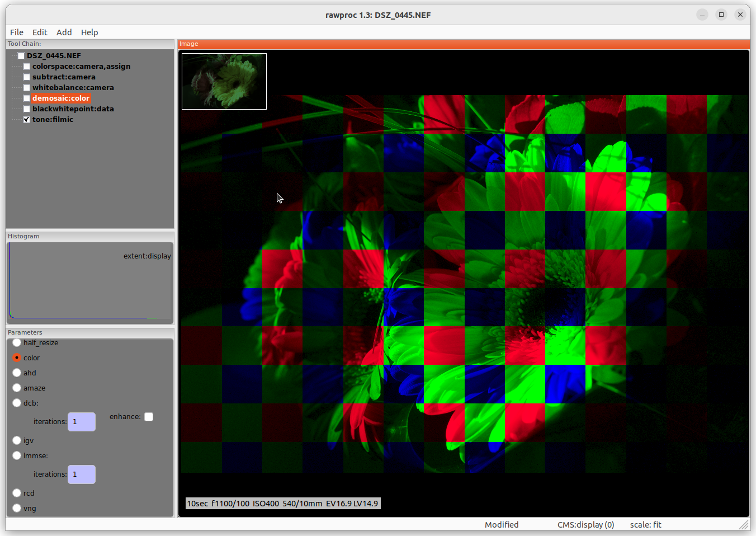Open the Add menu
Viewport: 756px width, 536px height.
(64, 32)
